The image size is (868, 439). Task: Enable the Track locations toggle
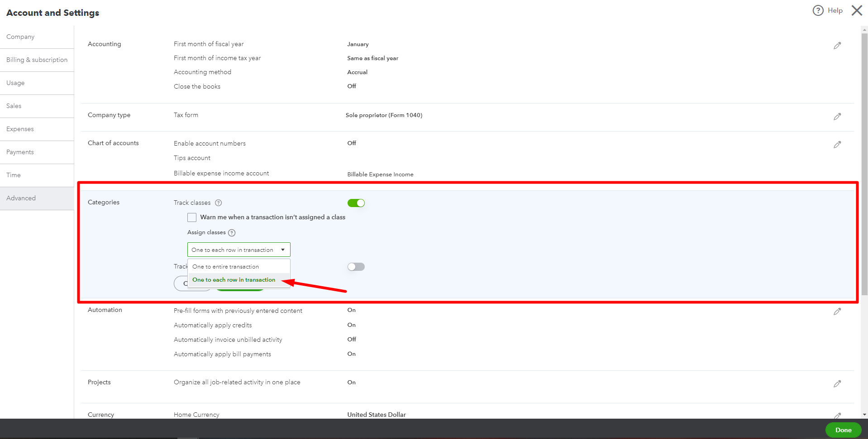356,267
